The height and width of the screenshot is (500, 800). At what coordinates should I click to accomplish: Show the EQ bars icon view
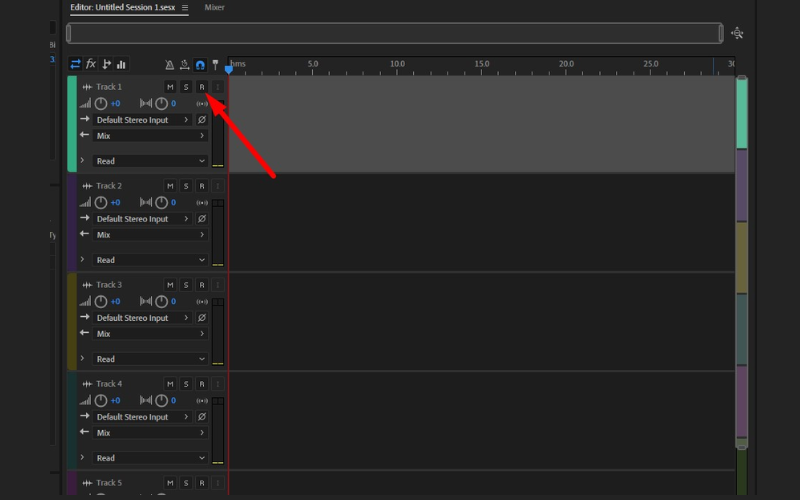tap(121, 64)
